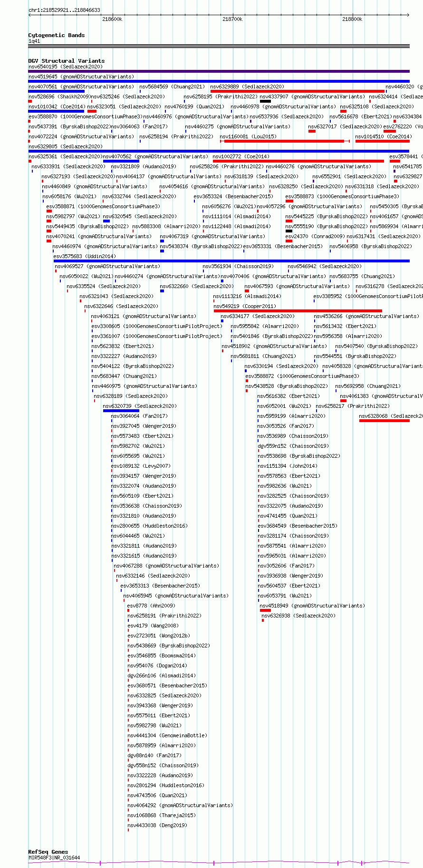Click the black bar under nsv4337907

(x=265, y=101)
